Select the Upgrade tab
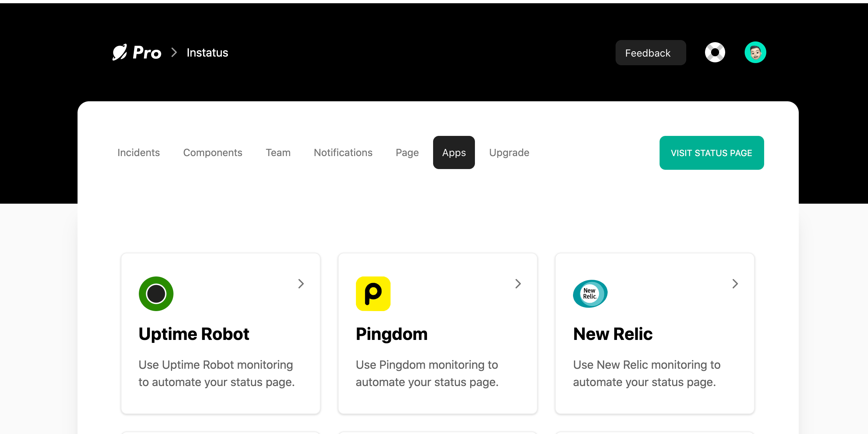This screenshot has height=434, width=868. click(x=509, y=152)
